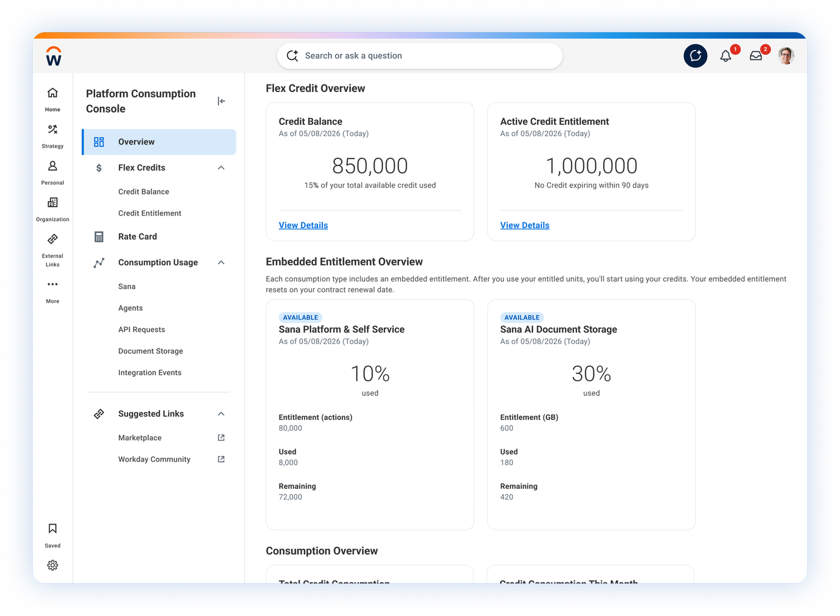View Details for Credit Balance

coord(304,225)
